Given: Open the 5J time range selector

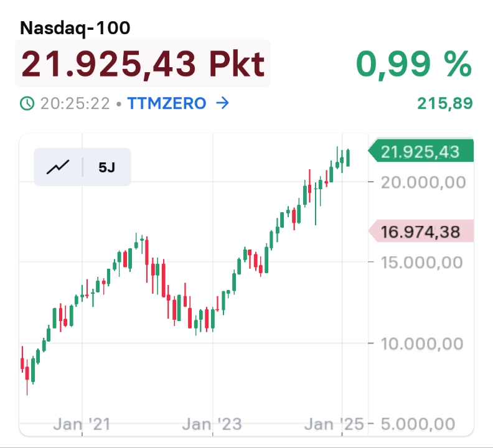Looking at the screenshot, I should [x=106, y=167].
